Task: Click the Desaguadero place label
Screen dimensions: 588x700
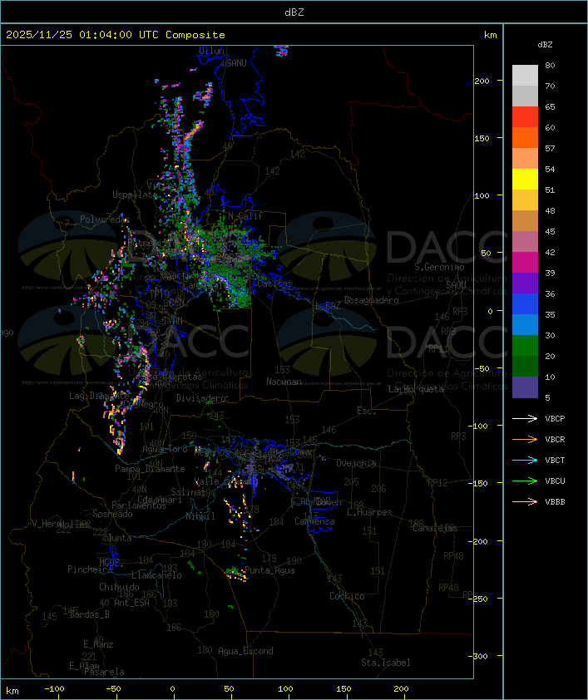Action: pos(371,300)
